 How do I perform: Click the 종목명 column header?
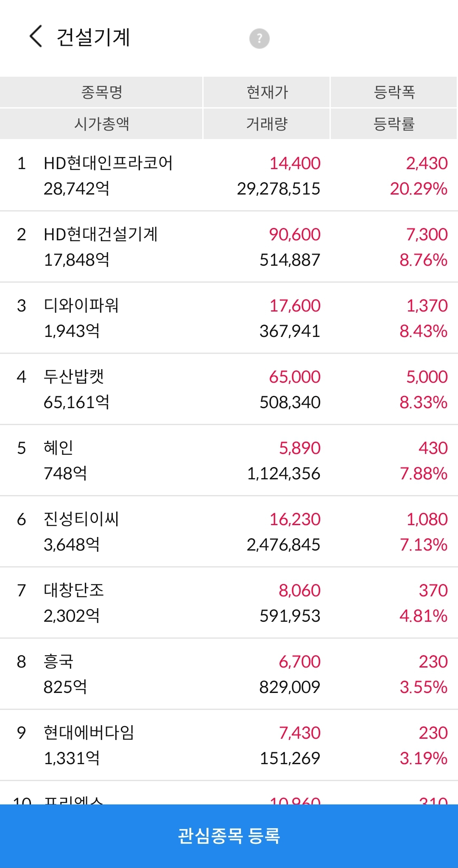click(x=101, y=92)
